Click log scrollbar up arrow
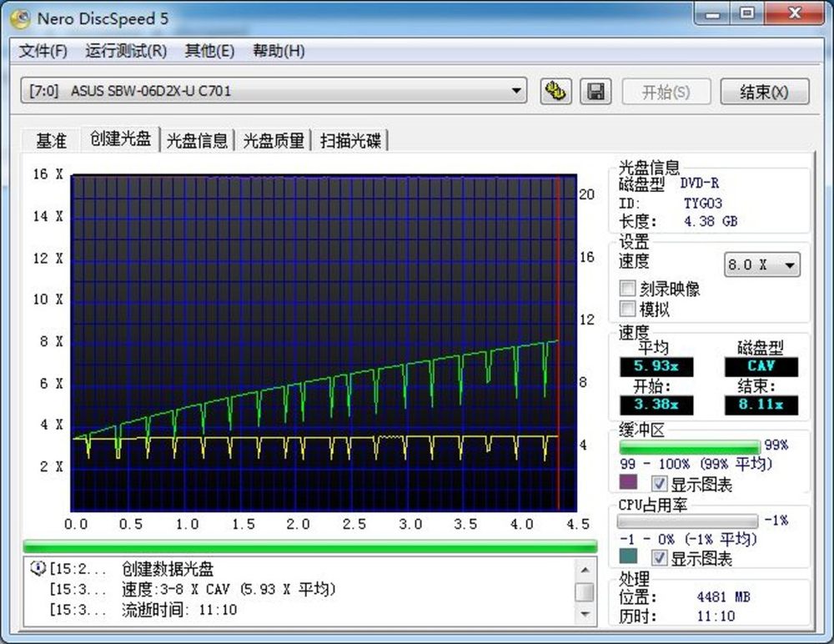Screen dimensions: 834x644 click(585, 569)
